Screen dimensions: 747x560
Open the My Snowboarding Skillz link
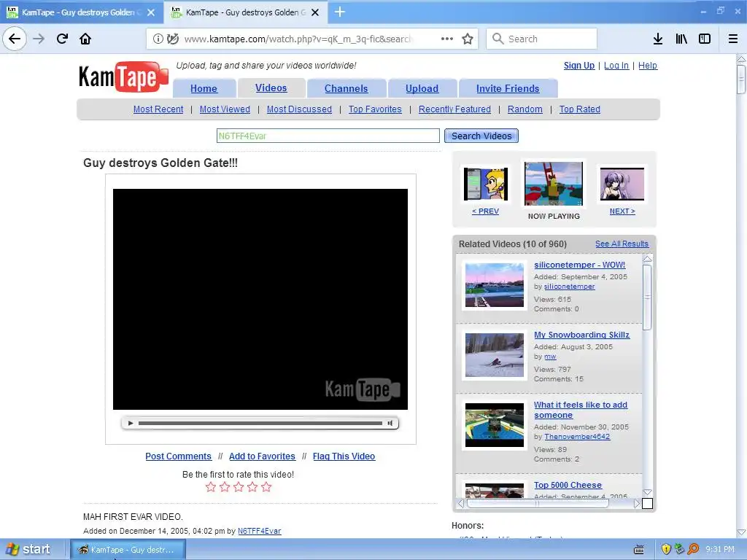click(581, 335)
